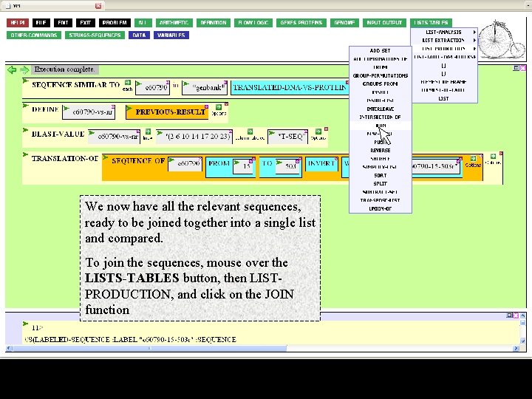Screen dimensions: 532x399
Task: Expand LIST-ANALYSIS submenu
Action: pyautogui.click(x=444, y=33)
